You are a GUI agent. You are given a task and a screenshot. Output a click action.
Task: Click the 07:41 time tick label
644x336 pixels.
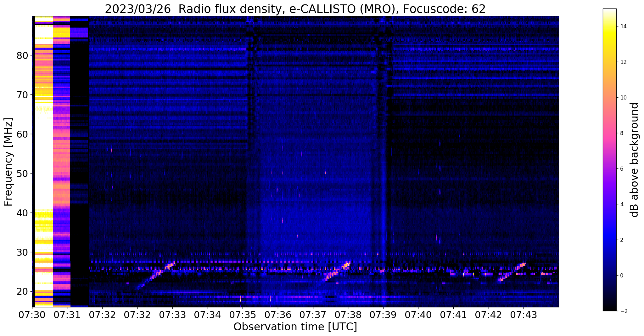coord(453,315)
